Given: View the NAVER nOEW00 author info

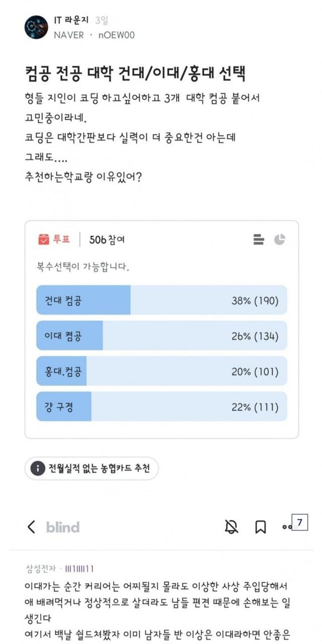Looking at the screenshot, I should (94, 35).
